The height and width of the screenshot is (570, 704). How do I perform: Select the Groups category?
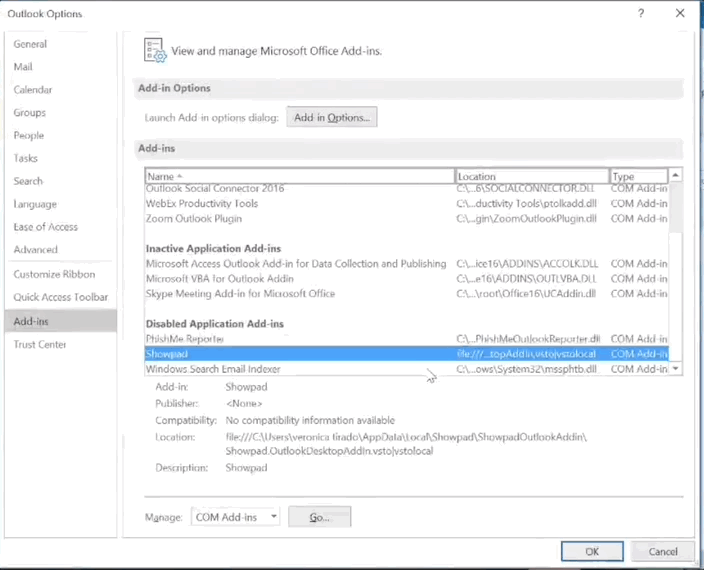[30, 113]
